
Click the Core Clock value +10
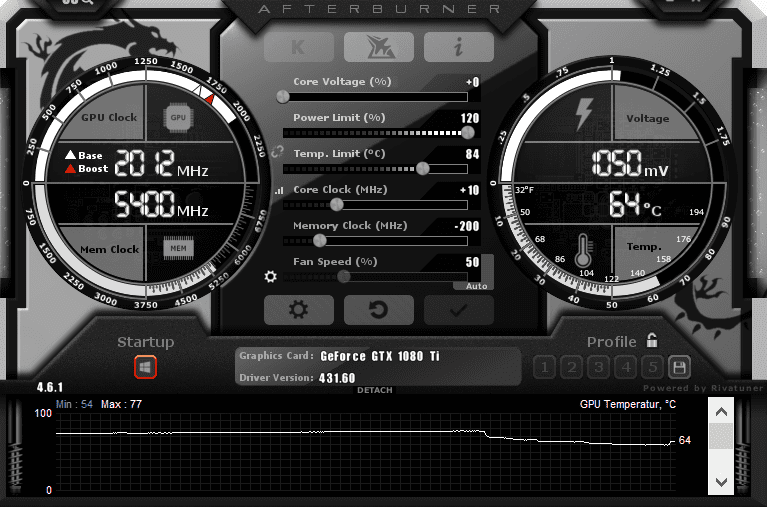[470, 190]
